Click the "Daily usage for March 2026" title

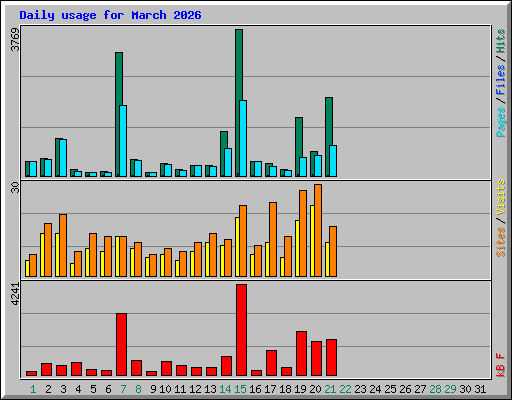[110, 15]
